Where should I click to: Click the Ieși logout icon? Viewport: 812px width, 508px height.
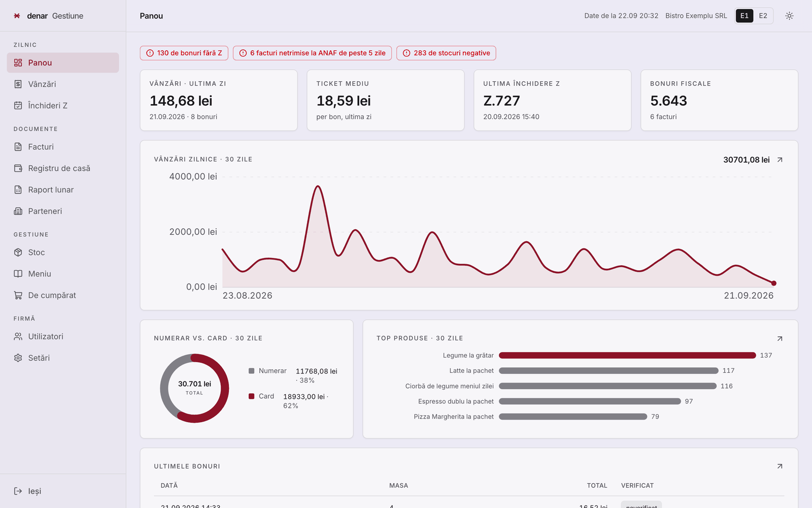pos(18,491)
